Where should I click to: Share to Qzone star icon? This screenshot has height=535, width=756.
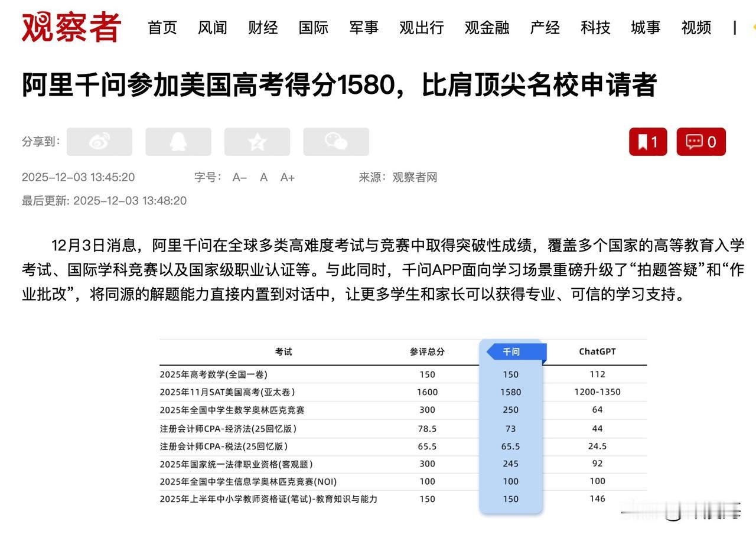(257, 142)
